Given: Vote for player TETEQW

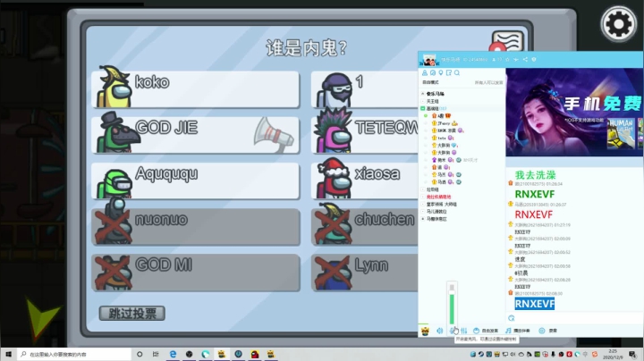Looking at the screenshot, I should click(365, 135).
